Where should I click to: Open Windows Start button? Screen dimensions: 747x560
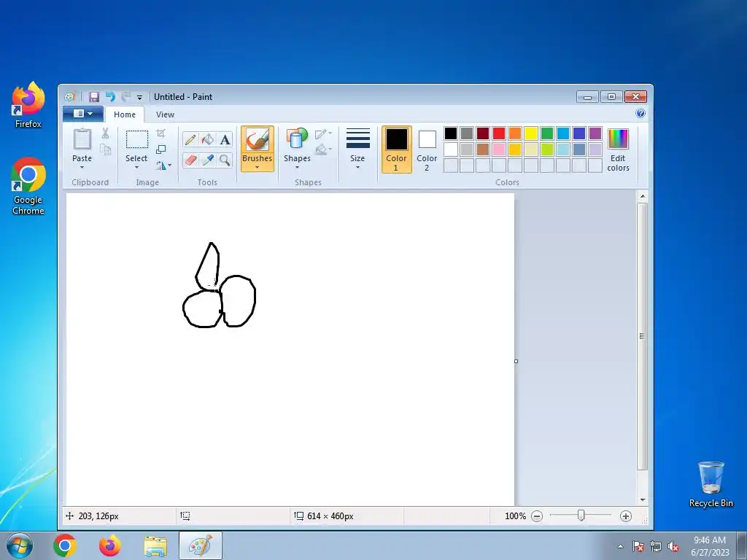20,545
